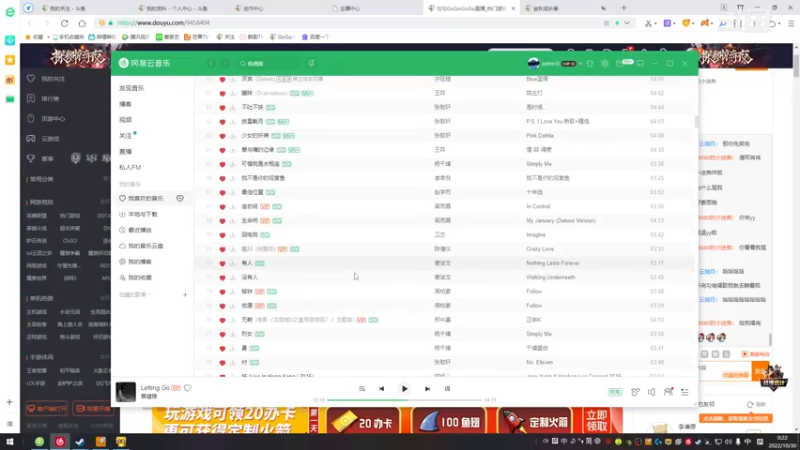Click the 客户端打开 button on Douyu
800x450 pixels.
pos(47,409)
